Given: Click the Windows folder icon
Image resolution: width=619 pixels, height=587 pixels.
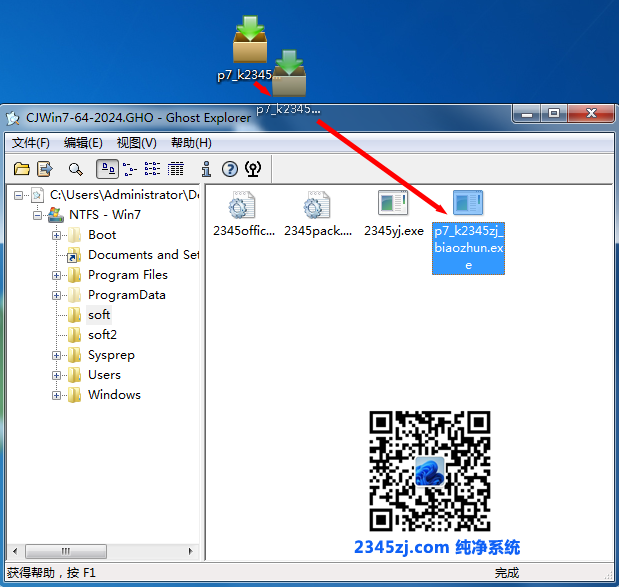Looking at the screenshot, I should 74,395.
